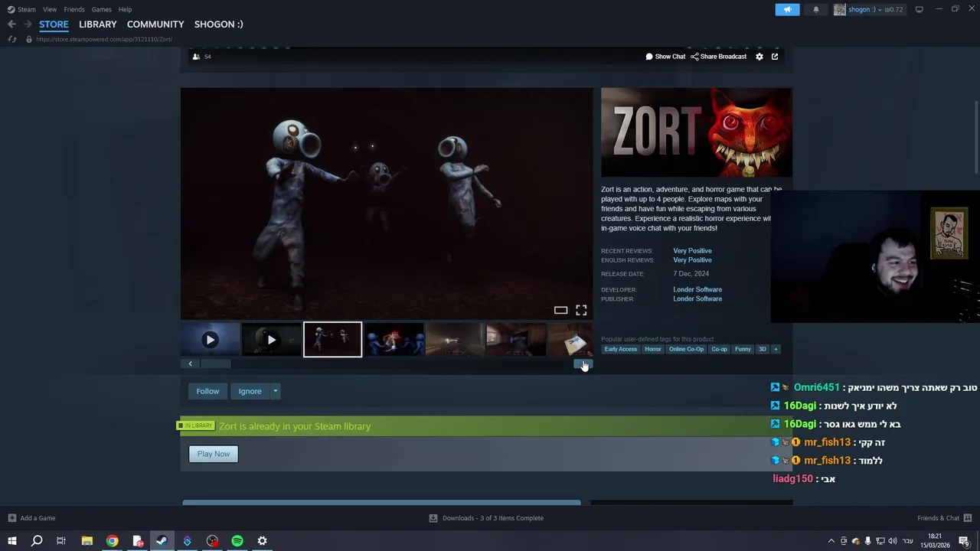Click Add a Game

click(31, 518)
